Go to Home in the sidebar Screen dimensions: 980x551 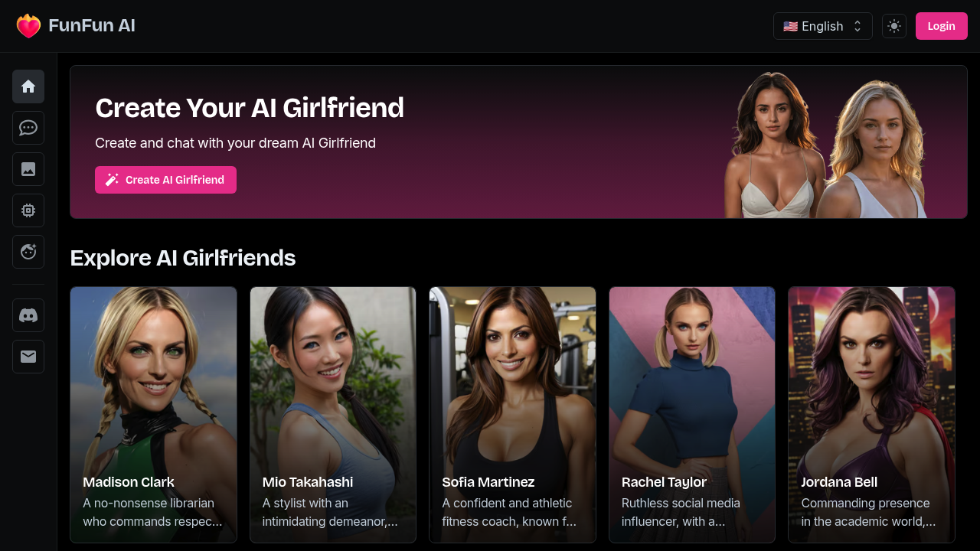(x=28, y=86)
